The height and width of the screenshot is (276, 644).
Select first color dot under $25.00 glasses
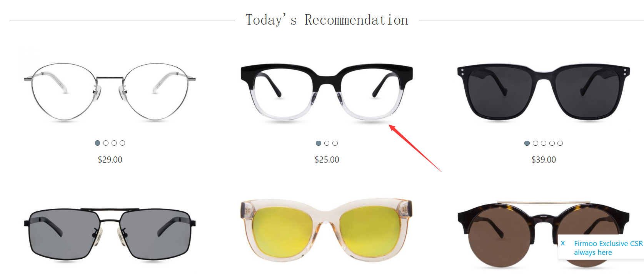[x=319, y=143]
